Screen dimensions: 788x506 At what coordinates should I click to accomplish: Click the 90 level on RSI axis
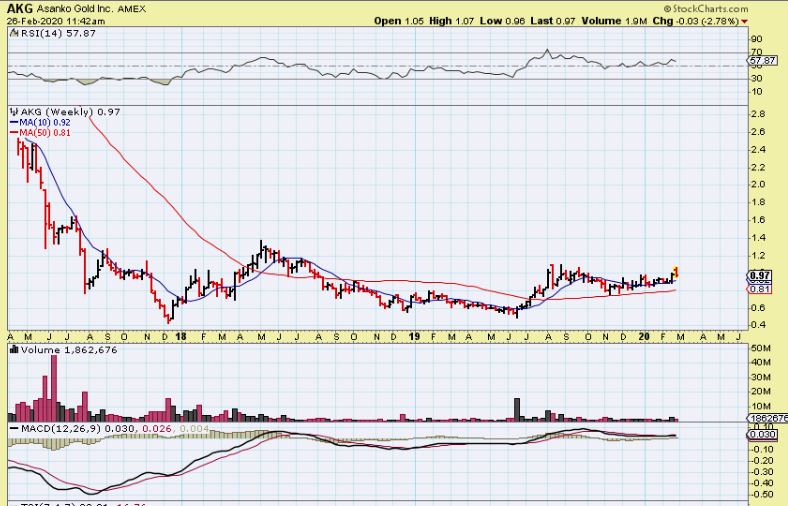tap(756, 39)
